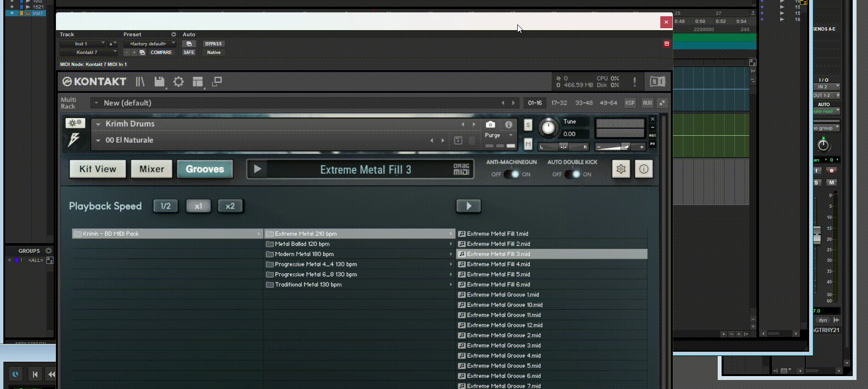Click the record enable button on the mixer strip
Viewport: 868px width, 389px height.
(x=832, y=171)
